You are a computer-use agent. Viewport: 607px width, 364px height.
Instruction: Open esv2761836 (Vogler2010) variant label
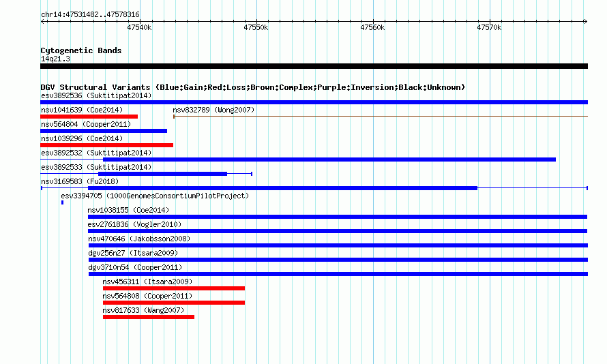pos(134,225)
